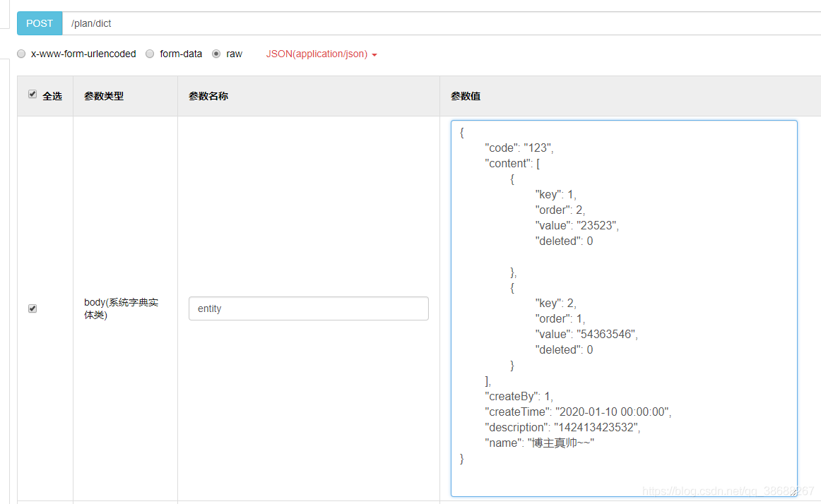
Task: Place cursor on the "code": "123" line
Action: pyautogui.click(x=519, y=148)
